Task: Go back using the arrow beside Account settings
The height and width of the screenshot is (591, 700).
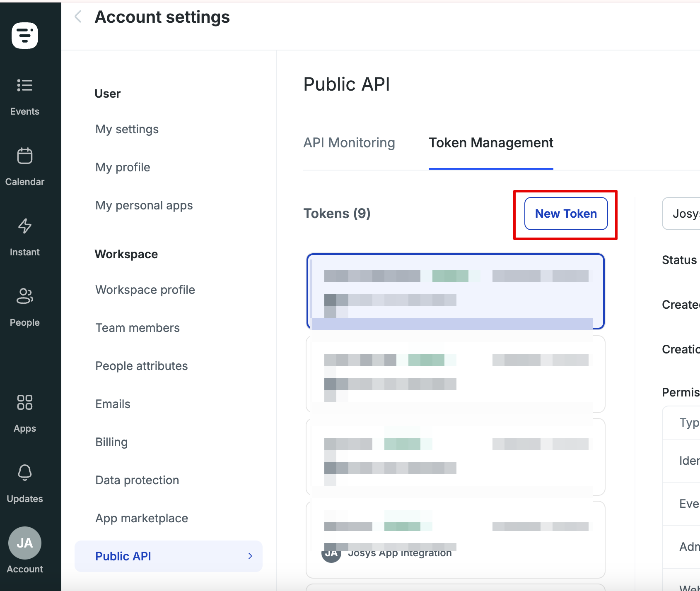Action: click(x=78, y=17)
